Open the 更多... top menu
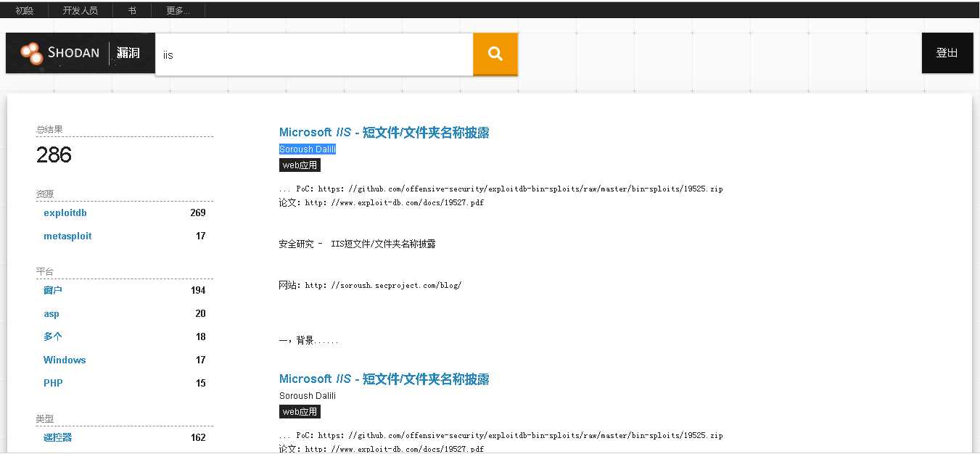 [x=178, y=11]
